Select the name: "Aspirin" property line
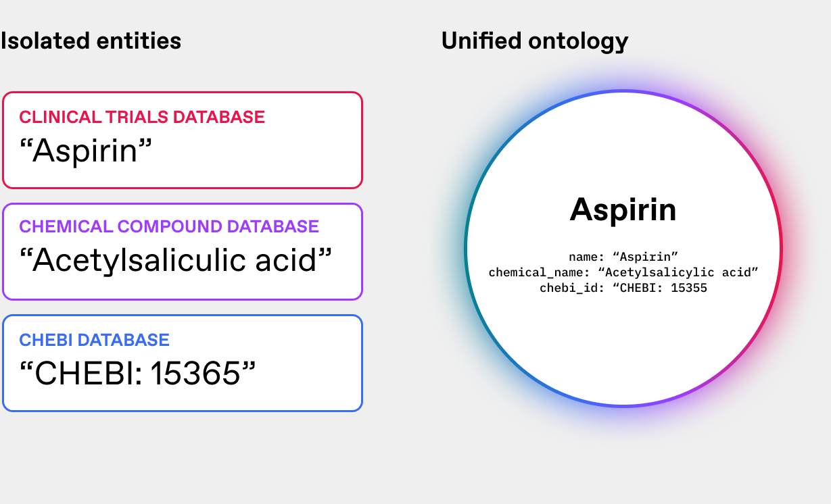 pos(623,256)
